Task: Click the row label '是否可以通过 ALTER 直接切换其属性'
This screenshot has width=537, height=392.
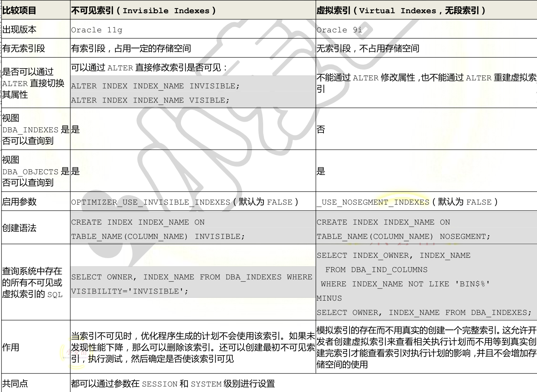Action: pyautogui.click(x=33, y=83)
